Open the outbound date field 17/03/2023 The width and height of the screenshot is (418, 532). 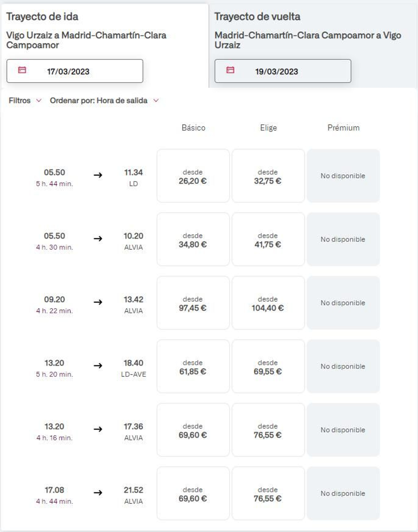(75, 71)
